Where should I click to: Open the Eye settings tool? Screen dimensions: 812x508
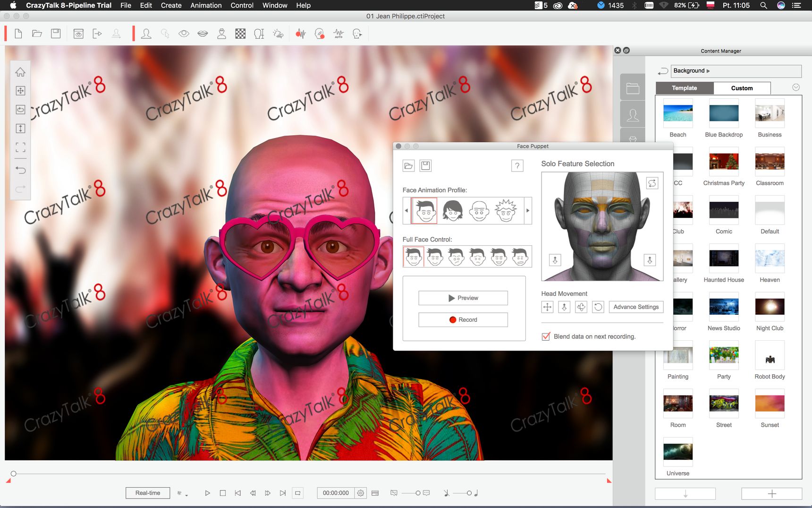click(x=184, y=34)
